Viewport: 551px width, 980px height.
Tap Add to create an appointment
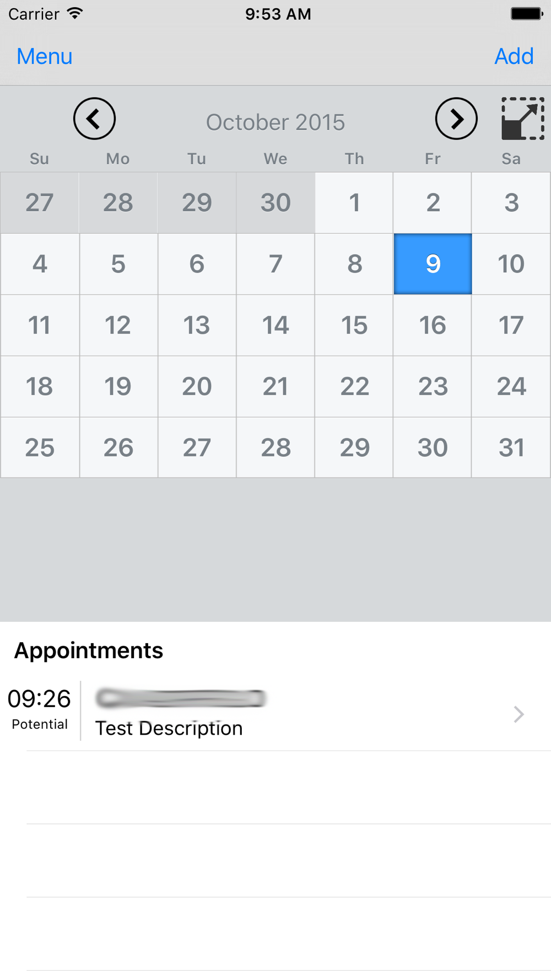(514, 56)
